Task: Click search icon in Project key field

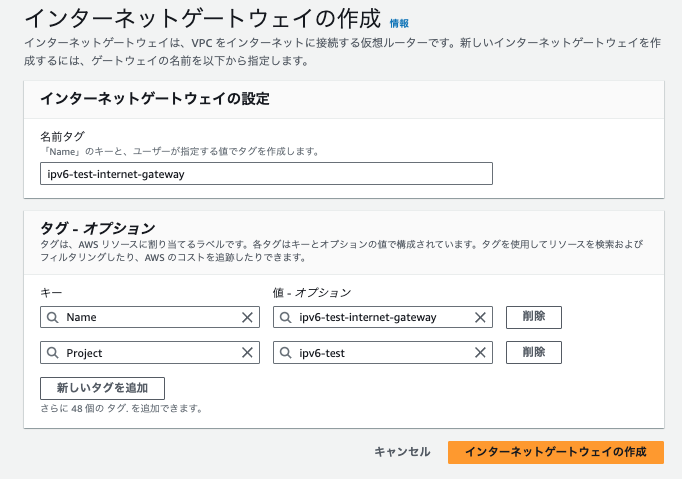Action: tap(53, 353)
